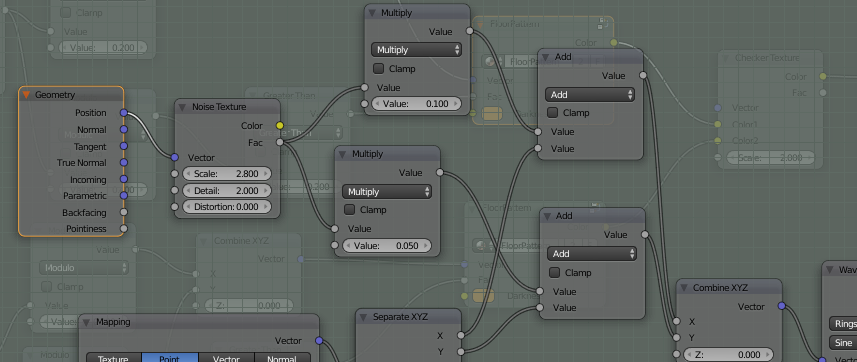Viewport: 857px width, 362px height.
Task: Select the Point tab in Mapping node
Action: [x=169, y=358]
